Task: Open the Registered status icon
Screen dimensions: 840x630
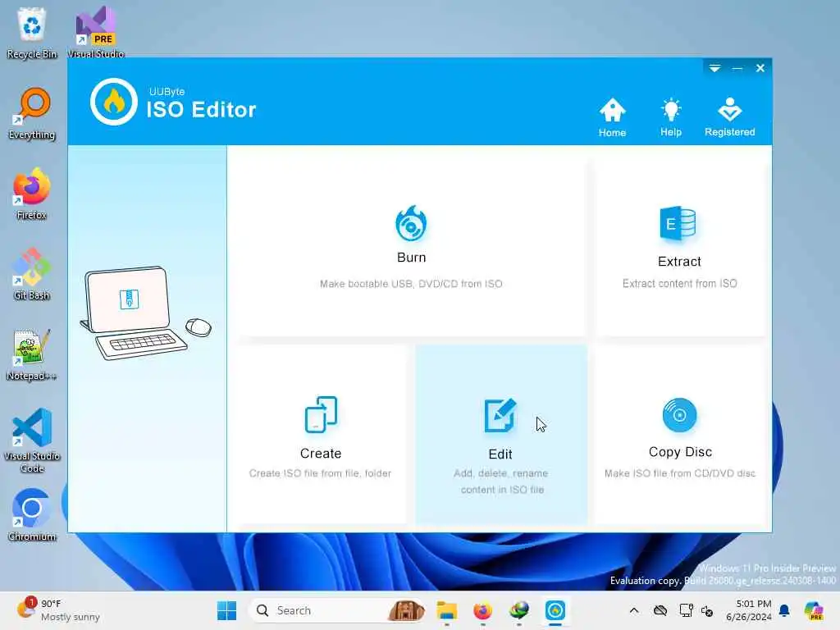Action: tap(729, 117)
